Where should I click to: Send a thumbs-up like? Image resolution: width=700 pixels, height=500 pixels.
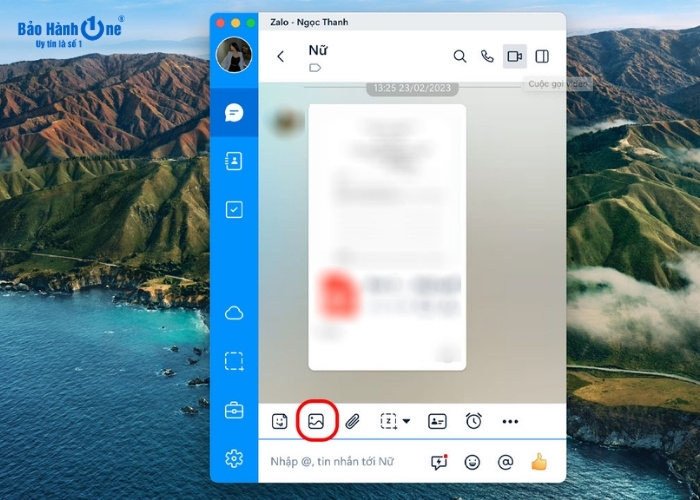[x=539, y=462]
